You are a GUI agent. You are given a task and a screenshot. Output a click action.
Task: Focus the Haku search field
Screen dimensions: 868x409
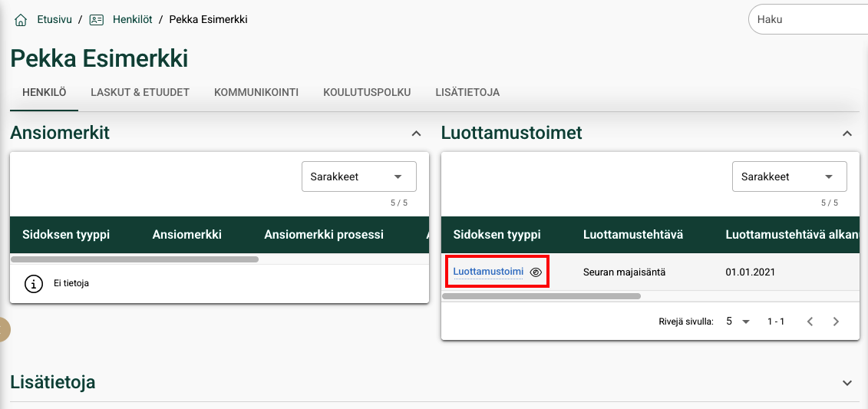(x=808, y=19)
